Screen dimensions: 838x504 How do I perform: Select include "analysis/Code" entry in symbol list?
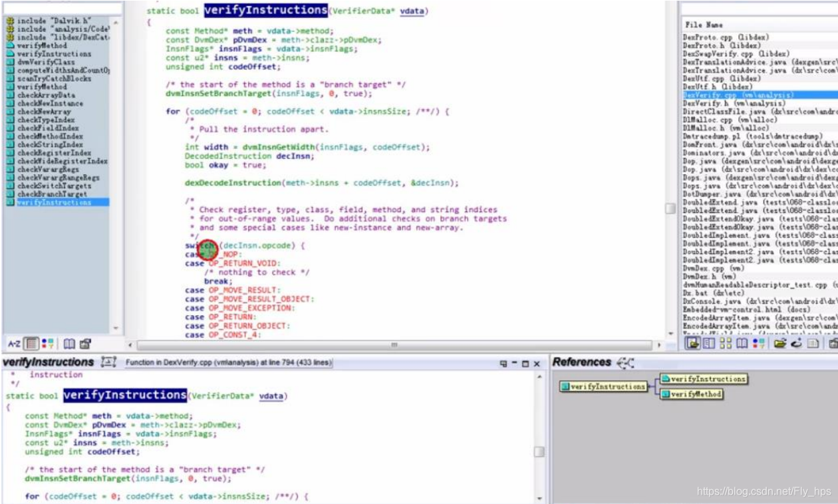58,29
